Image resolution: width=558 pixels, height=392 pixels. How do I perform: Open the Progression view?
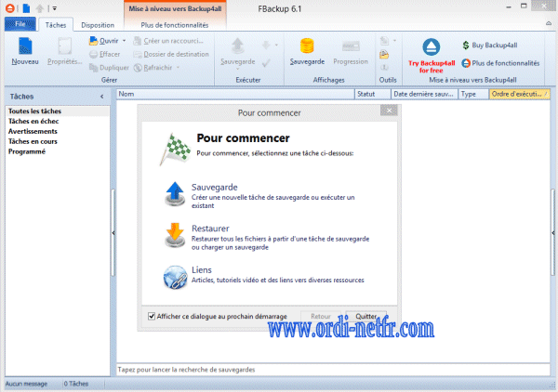pos(351,51)
